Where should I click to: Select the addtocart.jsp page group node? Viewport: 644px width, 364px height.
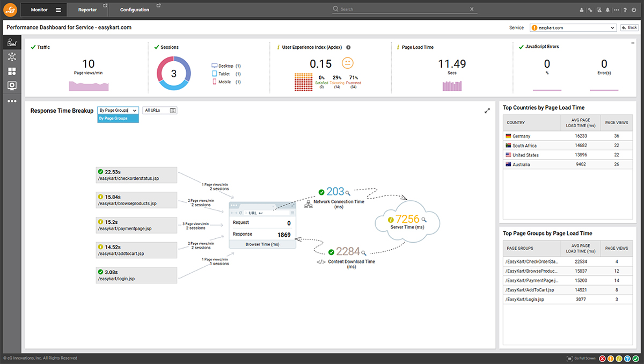(x=137, y=250)
